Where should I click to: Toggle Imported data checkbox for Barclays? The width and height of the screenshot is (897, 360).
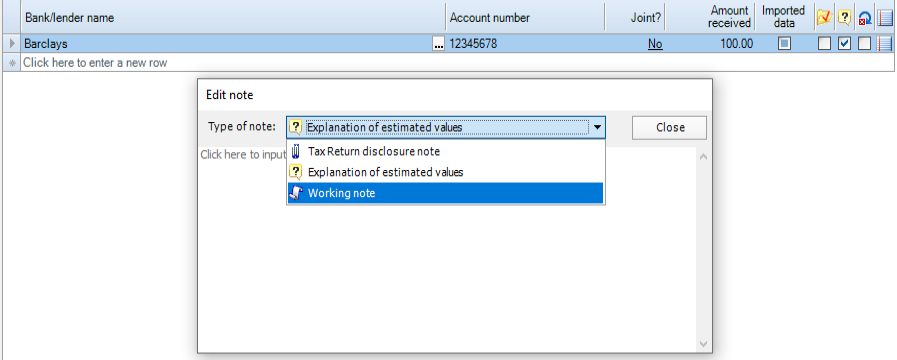(784, 43)
